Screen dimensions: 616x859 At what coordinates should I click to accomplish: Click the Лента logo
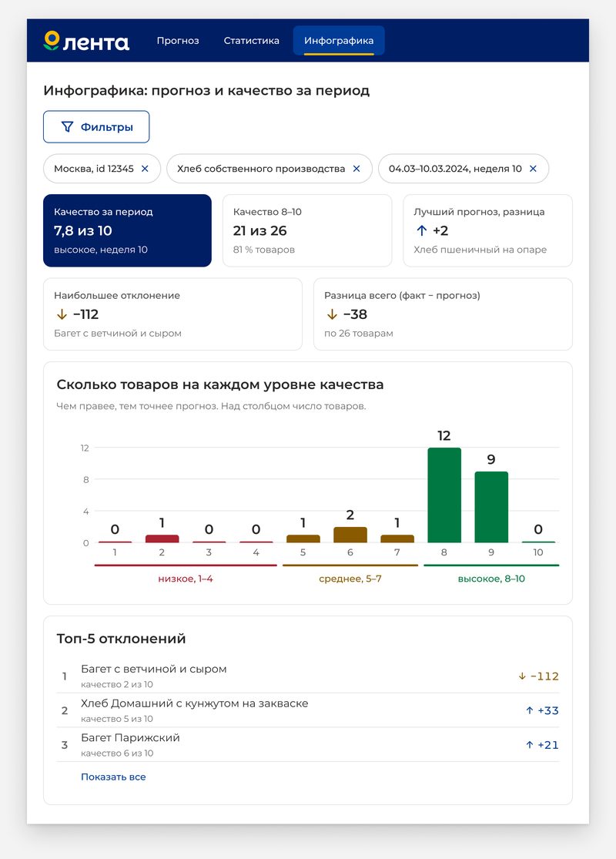point(86,41)
